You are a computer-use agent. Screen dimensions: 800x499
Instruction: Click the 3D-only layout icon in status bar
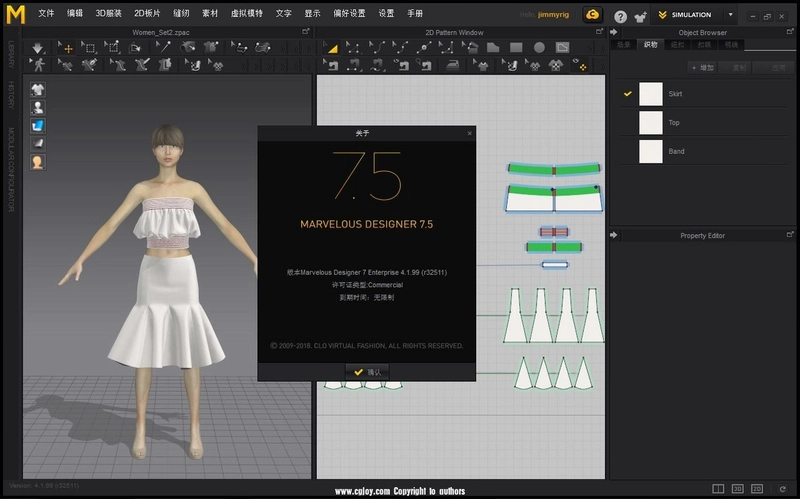coord(737,489)
